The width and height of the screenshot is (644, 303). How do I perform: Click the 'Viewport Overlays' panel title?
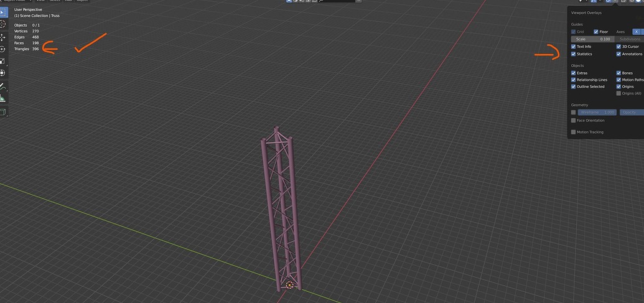coord(587,12)
